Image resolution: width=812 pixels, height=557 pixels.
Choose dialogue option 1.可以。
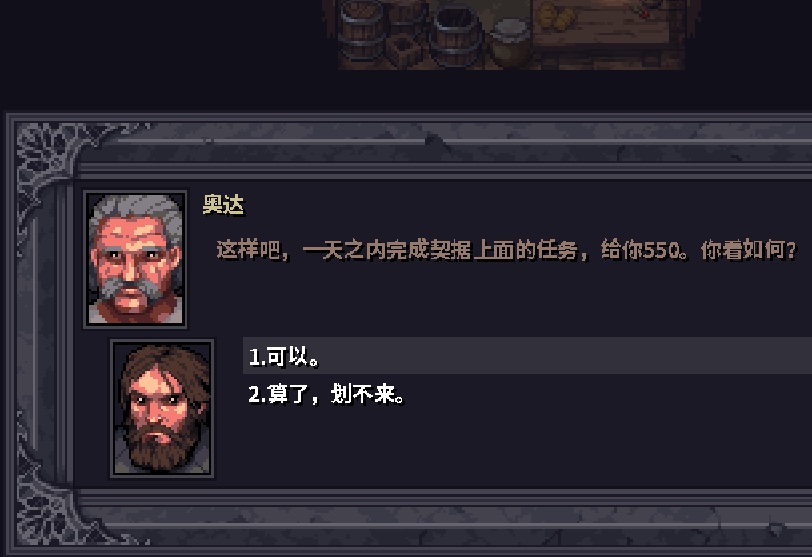point(527,356)
